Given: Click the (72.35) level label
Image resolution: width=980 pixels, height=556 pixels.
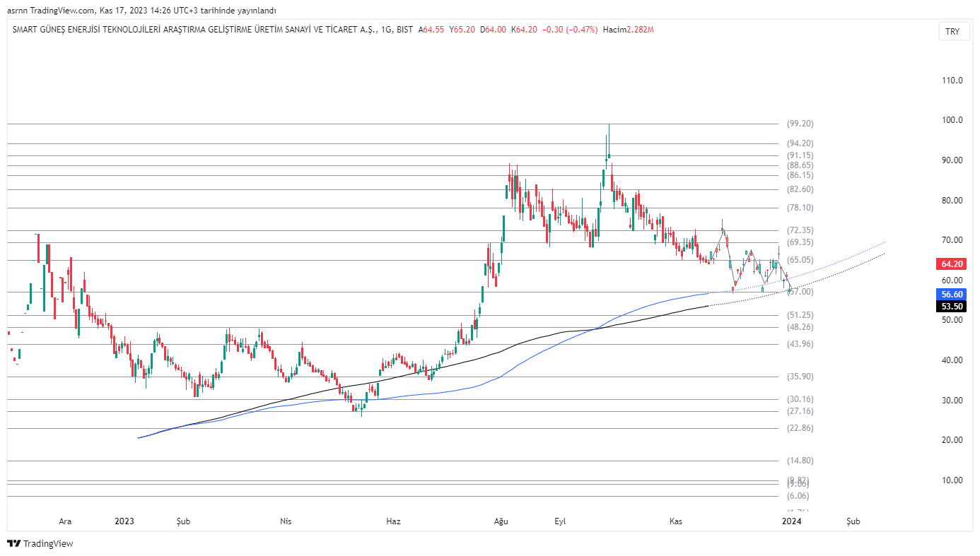Looking at the screenshot, I should point(800,230).
